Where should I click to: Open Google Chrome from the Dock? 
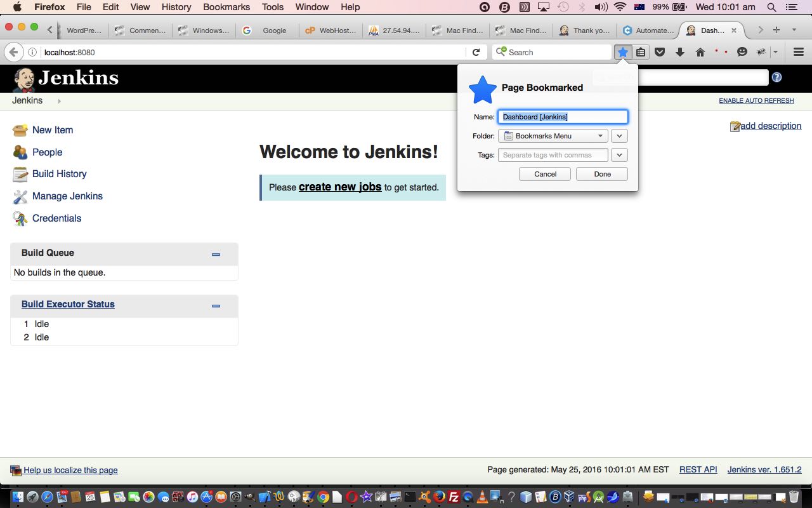[324, 497]
